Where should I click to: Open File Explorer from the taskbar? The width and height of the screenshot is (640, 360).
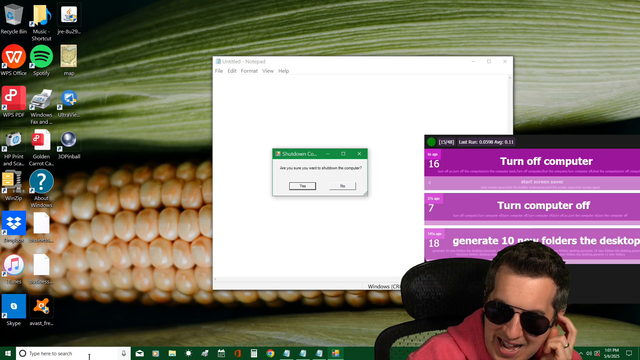coord(172,353)
